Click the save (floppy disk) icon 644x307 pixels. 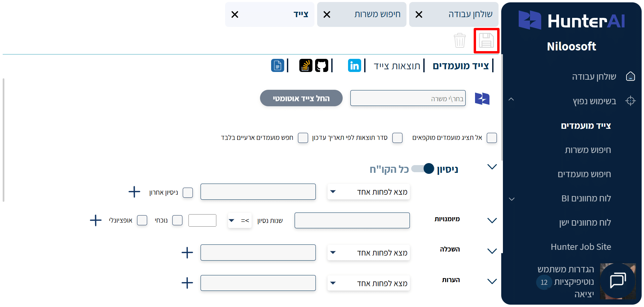coord(486,41)
